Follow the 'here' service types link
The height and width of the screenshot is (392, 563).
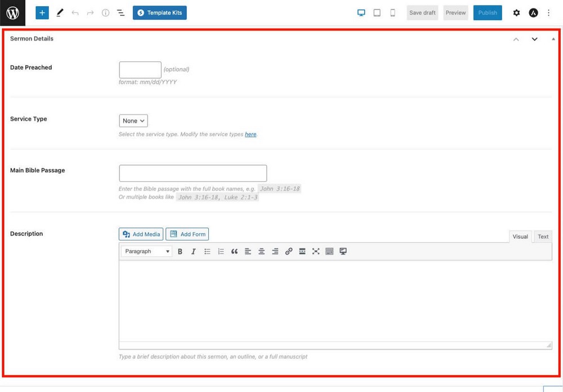pos(251,135)
